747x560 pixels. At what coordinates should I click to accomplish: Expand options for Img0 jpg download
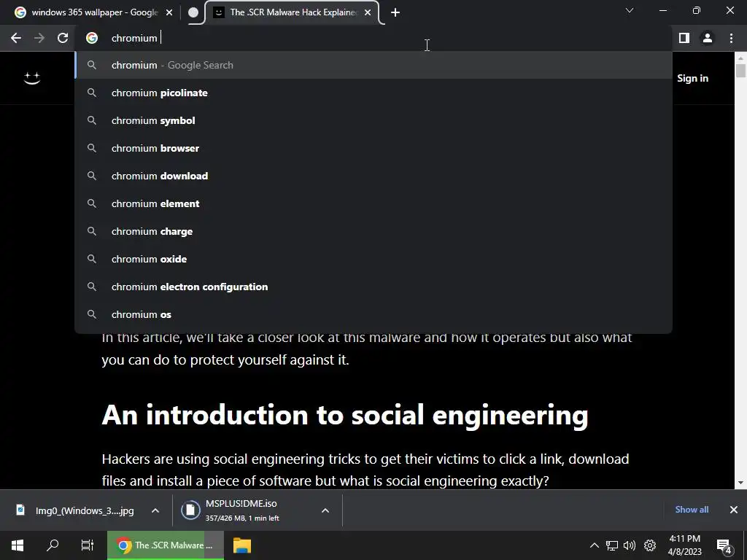155,510
